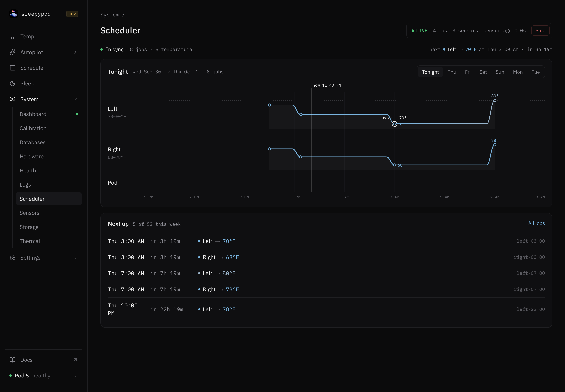Switch to the Mon day tab
The image size is (565, 392).
pos(518,72)
